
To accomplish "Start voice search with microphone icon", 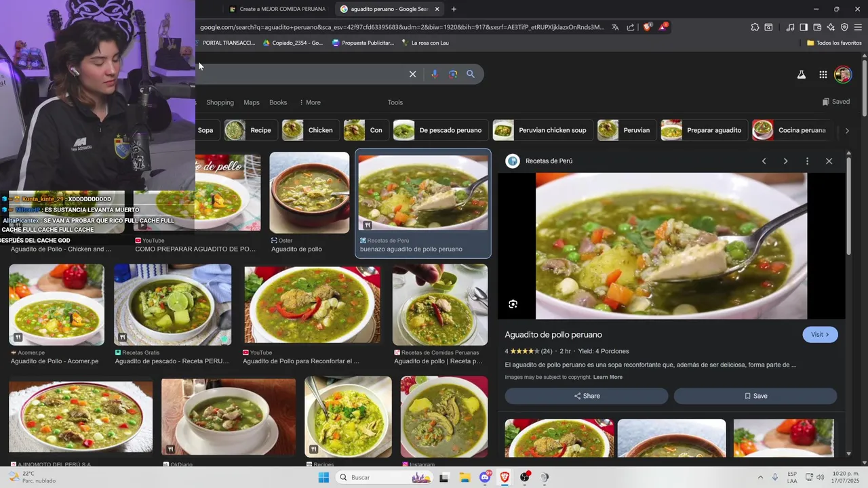I will coord(435,74).
